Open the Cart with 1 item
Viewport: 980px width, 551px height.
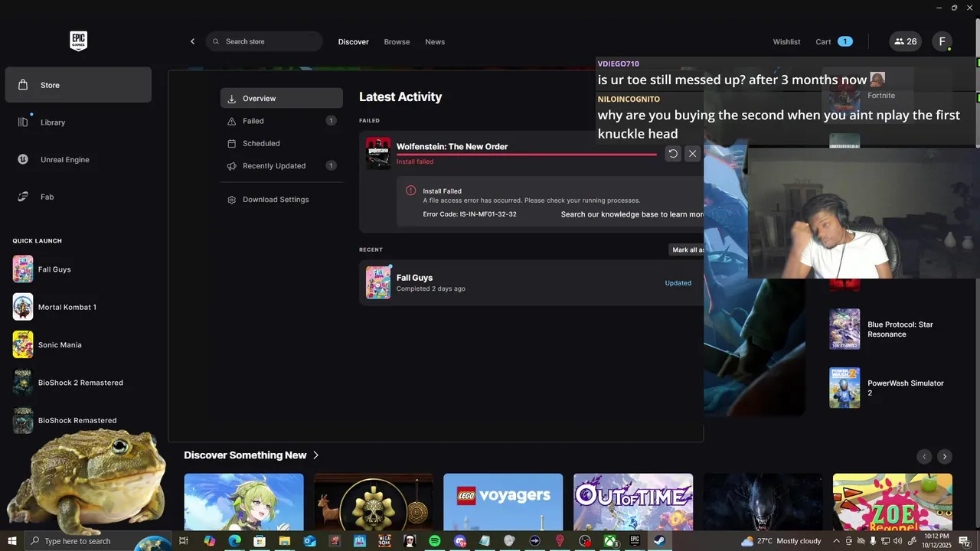coord(834,41)
